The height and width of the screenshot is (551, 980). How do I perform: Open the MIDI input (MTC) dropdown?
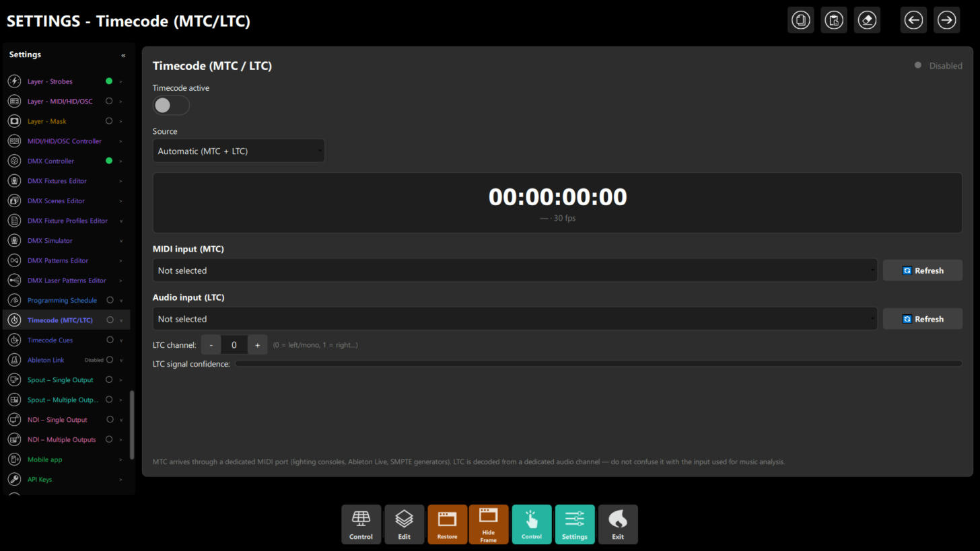click(515, 270)
